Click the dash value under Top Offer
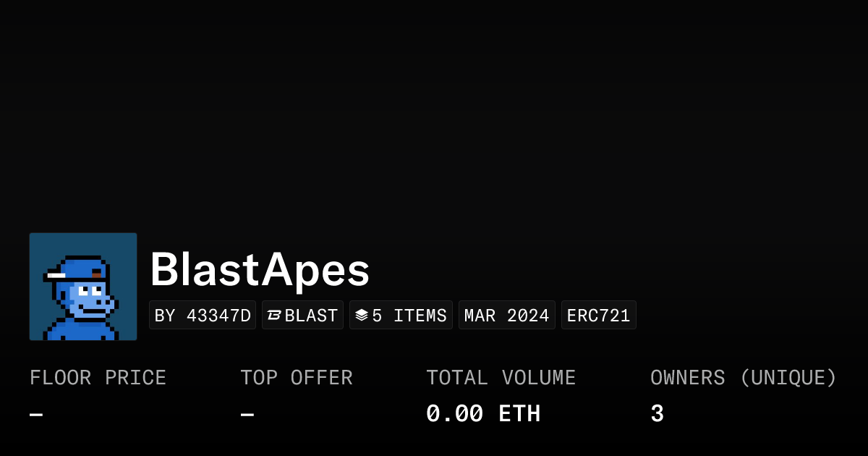 point(247,415)
